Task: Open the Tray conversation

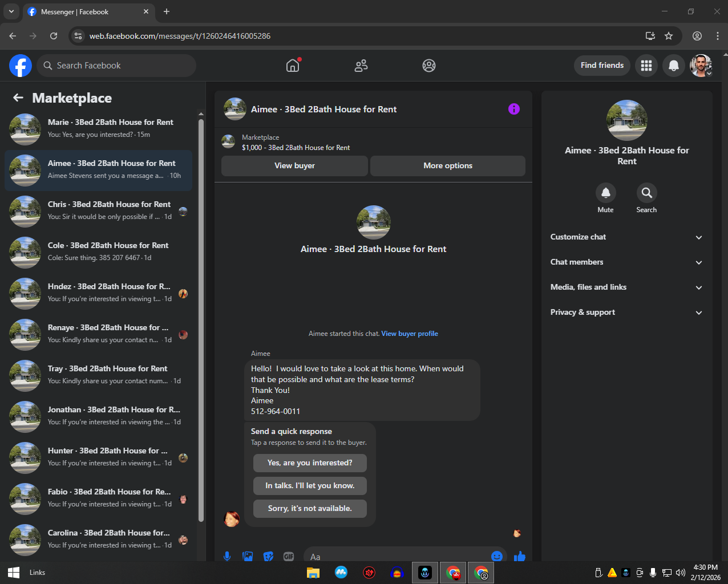Action: [98, 375]
